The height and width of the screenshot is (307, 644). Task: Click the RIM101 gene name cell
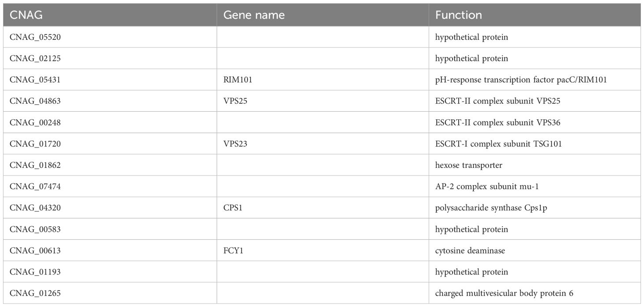[322, 80]
